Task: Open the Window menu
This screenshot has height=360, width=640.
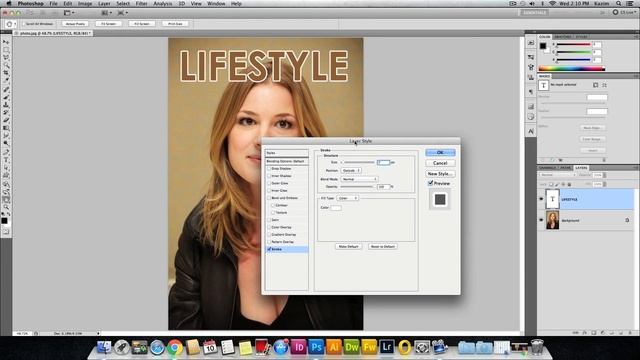Action: tap(216, 4)
